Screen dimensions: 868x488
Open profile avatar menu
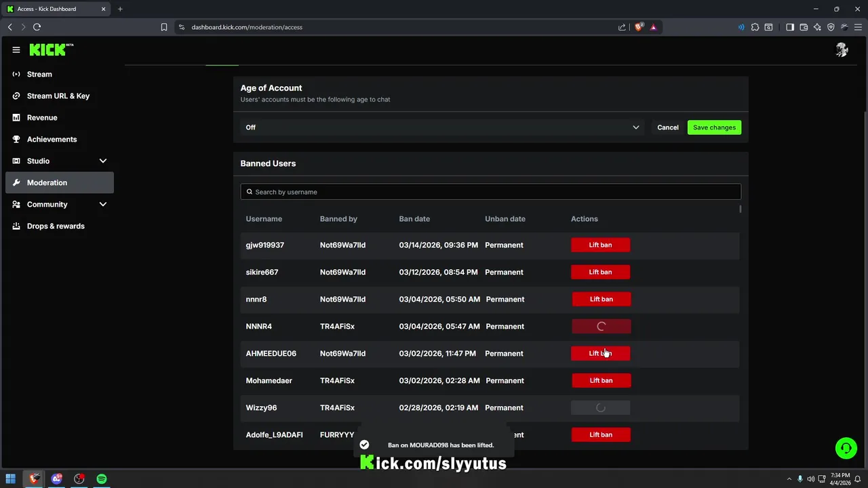click(842, 49)
